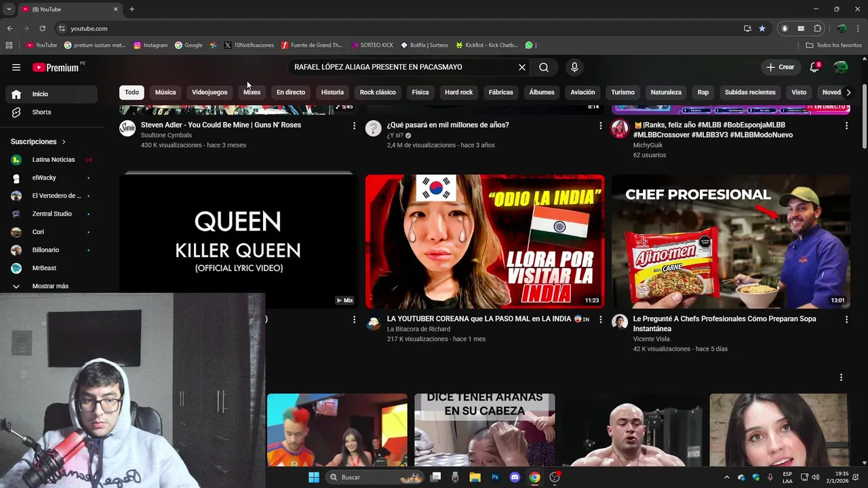
Task: Open the 10Notificaciones X bookmark
Action: click(249, 45)
